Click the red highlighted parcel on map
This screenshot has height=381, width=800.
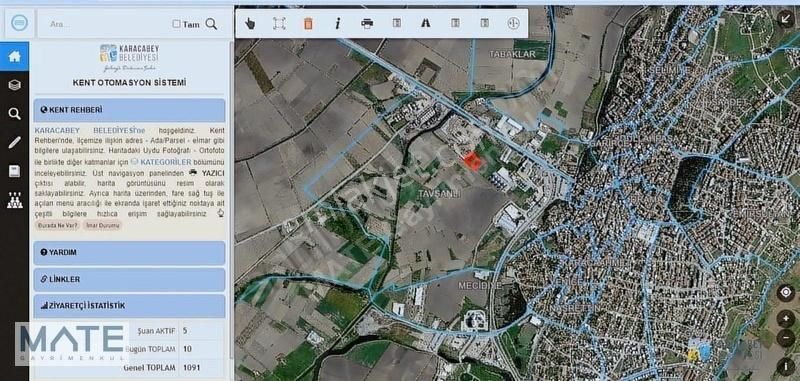click(x=473, y=161)
